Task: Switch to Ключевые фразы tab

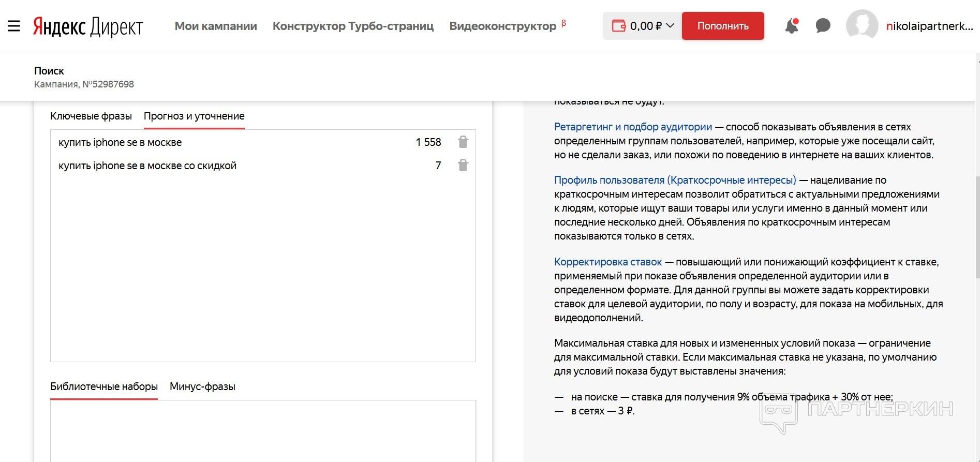Action: tap(91, 116)
